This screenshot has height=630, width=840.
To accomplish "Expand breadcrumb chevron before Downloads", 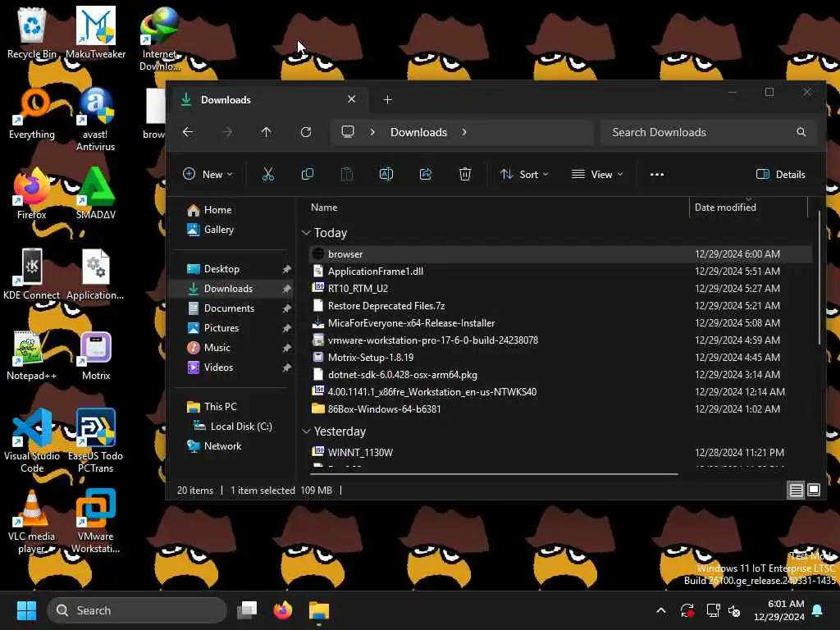I will (372, 132).
